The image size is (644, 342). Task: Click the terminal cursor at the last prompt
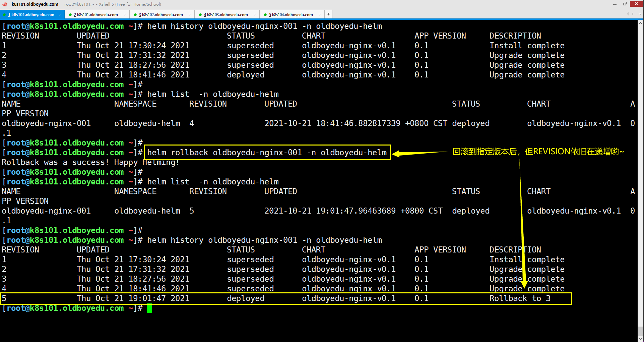[149, 308]
